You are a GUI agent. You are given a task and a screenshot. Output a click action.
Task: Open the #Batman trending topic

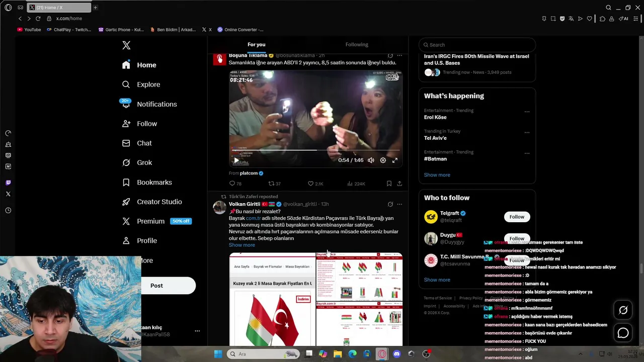coord(435,159)
